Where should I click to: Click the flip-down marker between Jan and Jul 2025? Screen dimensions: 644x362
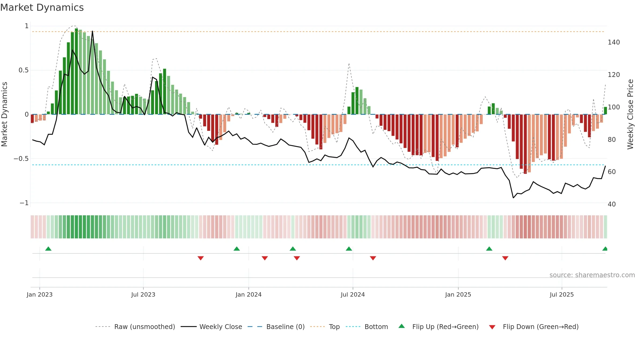point(505,258)
